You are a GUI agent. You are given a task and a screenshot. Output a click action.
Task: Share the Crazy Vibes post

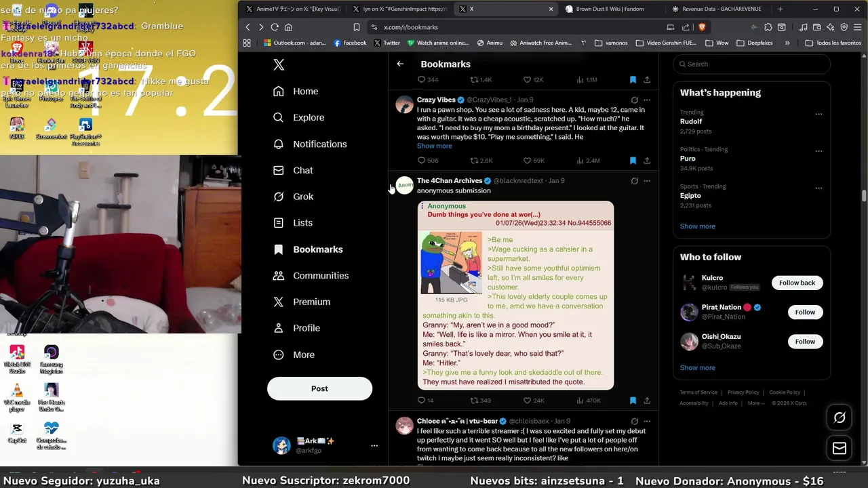[x=647, y=161]
